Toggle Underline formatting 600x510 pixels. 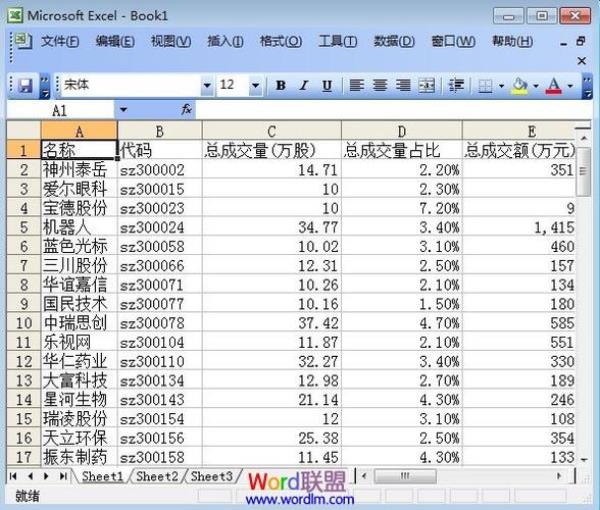click(327, 85)
